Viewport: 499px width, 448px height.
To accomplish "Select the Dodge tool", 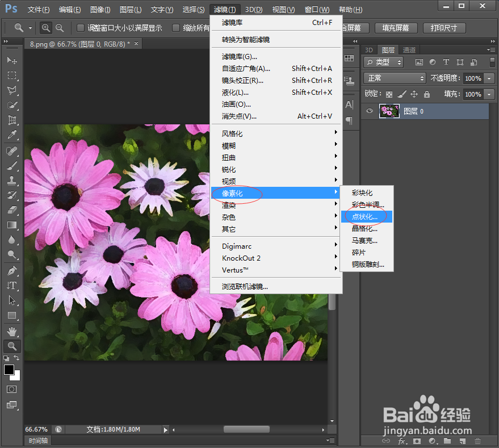I will 12,254.
